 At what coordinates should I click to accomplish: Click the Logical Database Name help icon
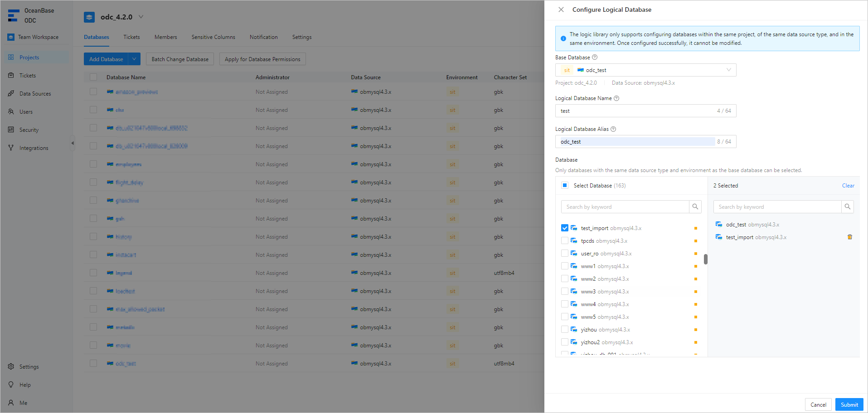(x=616, y=98)
